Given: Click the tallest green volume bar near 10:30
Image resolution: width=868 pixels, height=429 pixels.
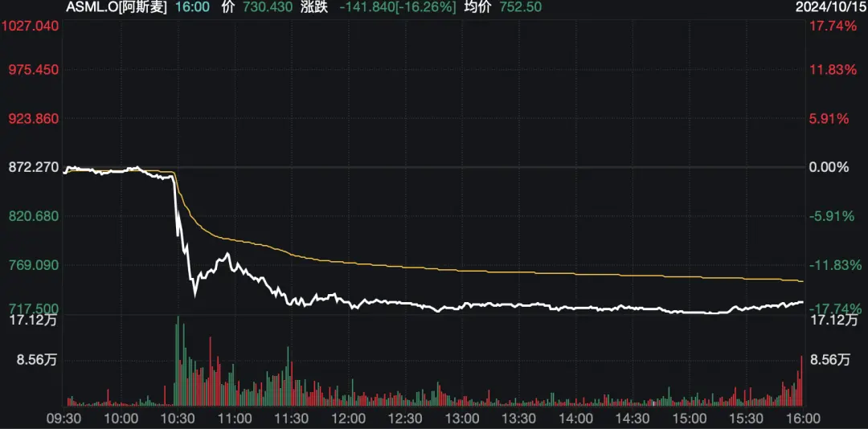Looking at the screenshot, I should point(178,361).
